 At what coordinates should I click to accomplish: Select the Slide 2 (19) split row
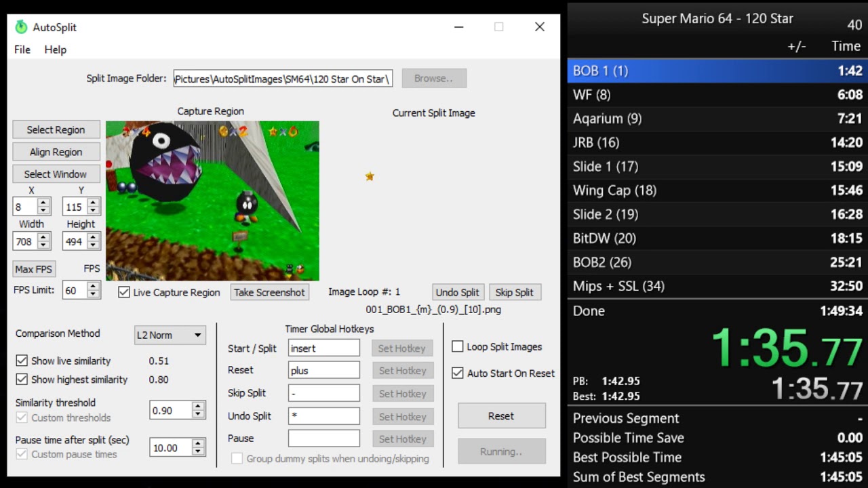pos(717,214)
